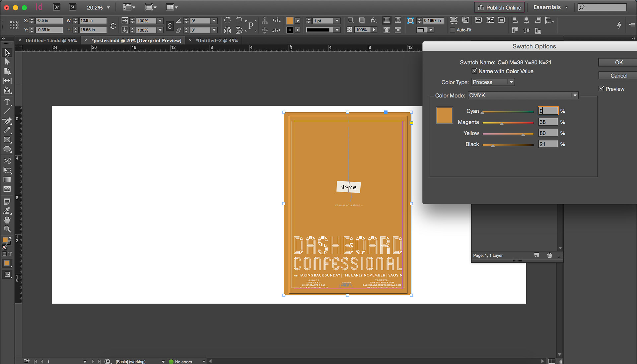Select the Note tool
637x364 pixels.
pyautogui.click(x=7, y=202)
